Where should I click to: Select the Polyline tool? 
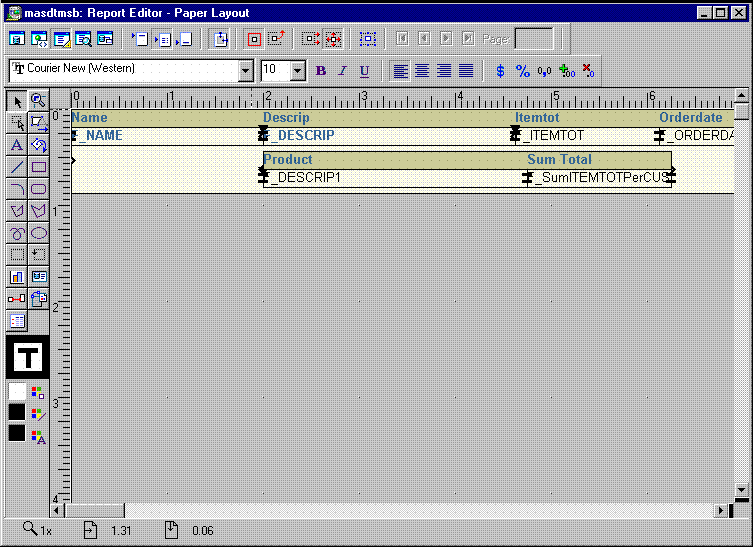[38, 211]
